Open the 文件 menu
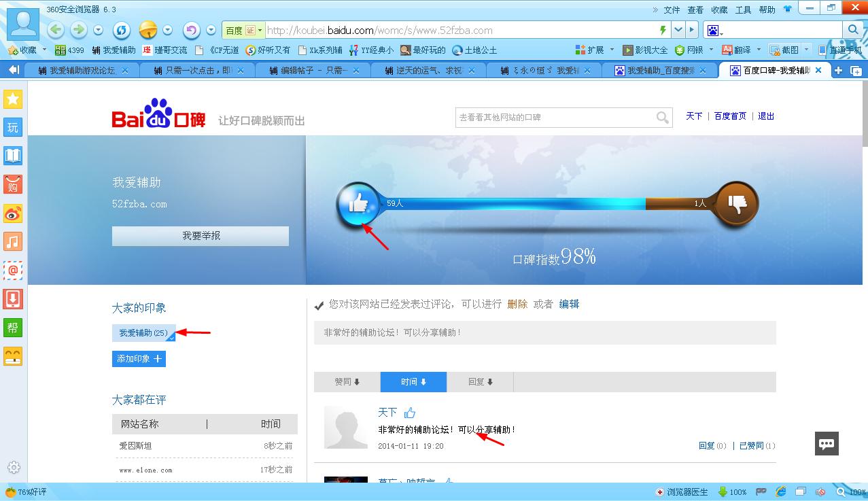 pos(672,10)
